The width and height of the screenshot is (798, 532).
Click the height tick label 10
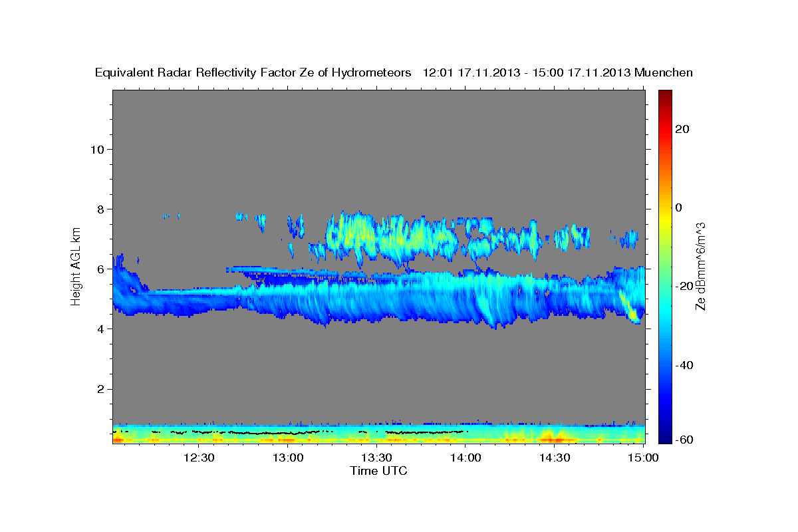(97, 149)
